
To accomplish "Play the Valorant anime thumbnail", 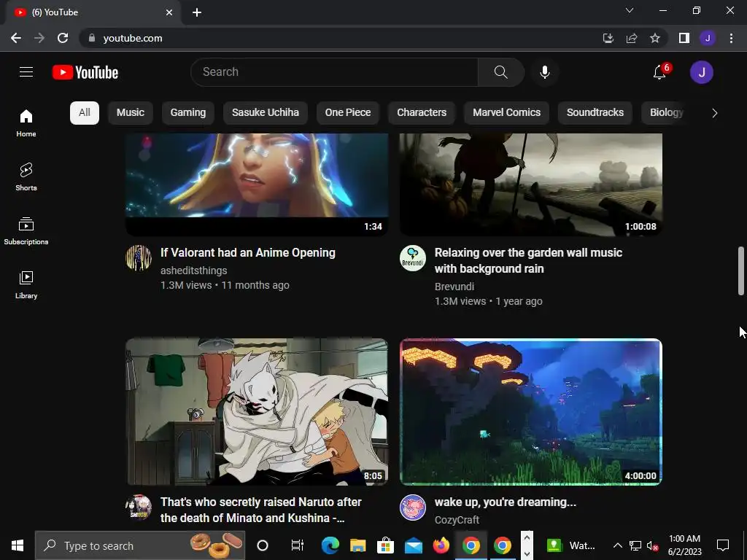I will coord(257,184).
